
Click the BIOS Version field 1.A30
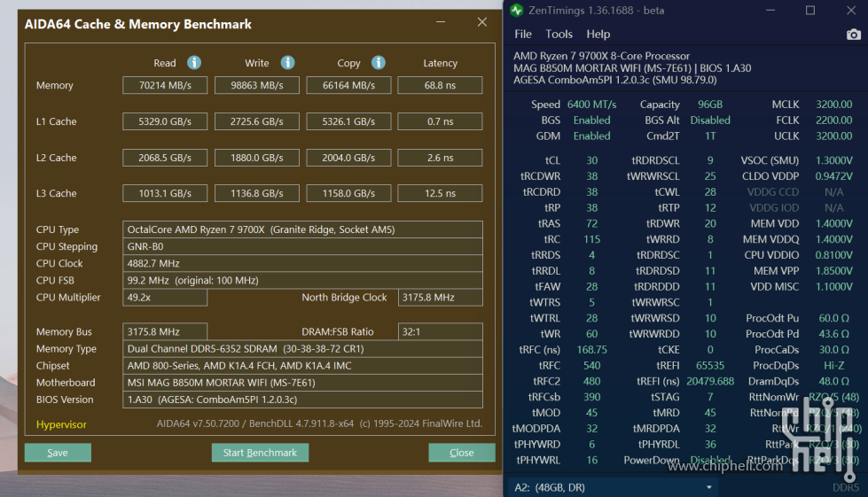(303, 400)
